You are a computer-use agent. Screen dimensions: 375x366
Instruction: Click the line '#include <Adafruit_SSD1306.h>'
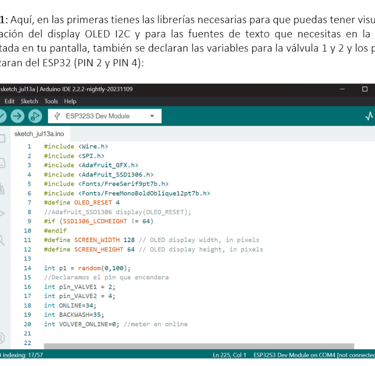(x=99, y=174)
